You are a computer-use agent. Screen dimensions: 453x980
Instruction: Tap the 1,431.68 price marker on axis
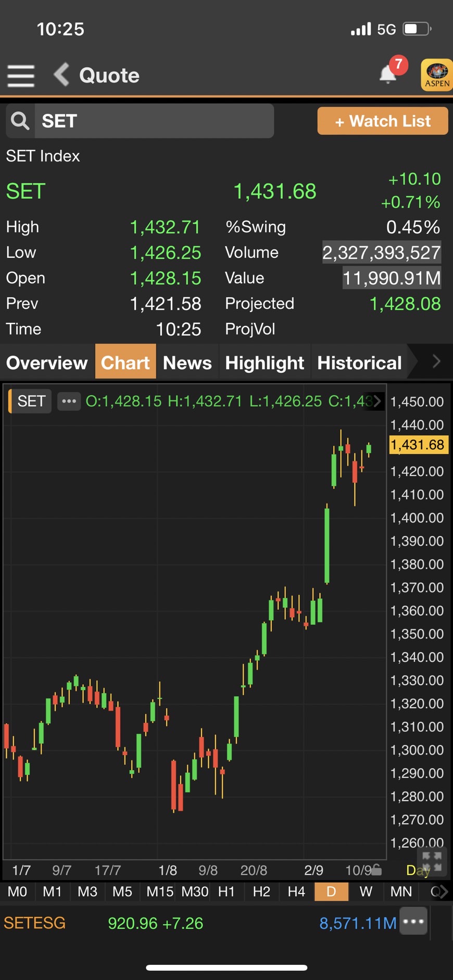click(x=418, y=445)
